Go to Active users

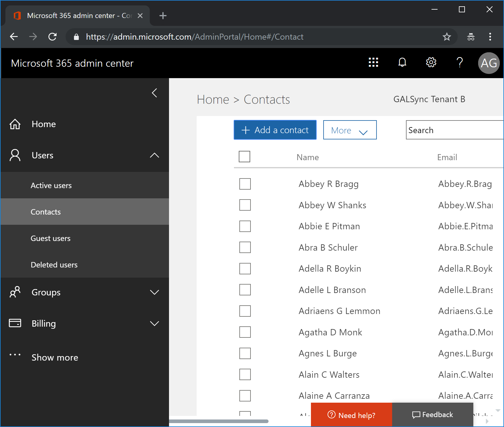click(x=51, y=185)
